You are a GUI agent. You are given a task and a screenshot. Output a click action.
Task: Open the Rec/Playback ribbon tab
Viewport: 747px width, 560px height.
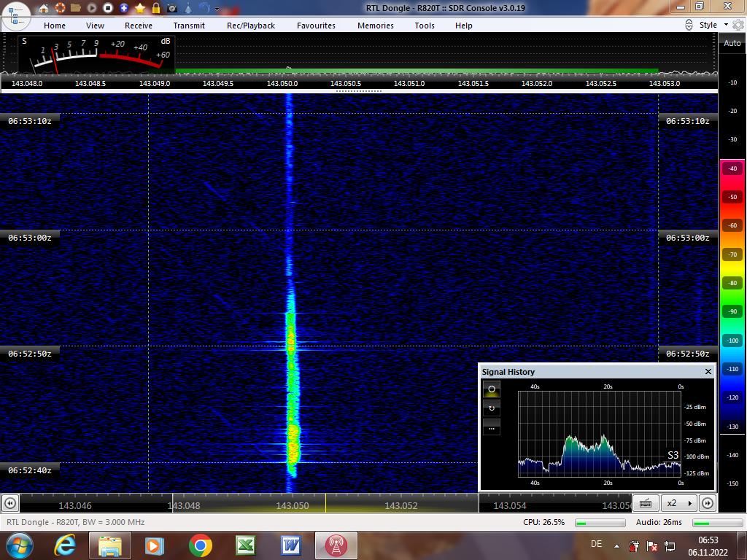click(x=251, y=26)
